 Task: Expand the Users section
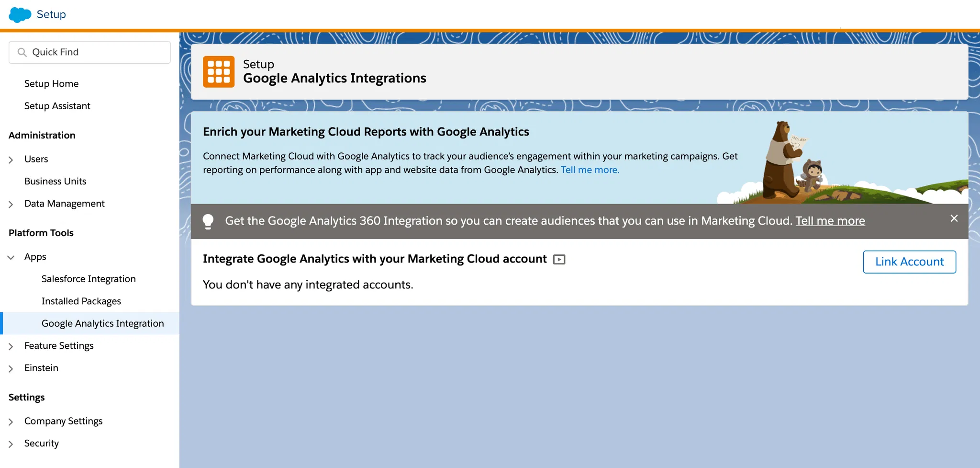click(11, 160)
